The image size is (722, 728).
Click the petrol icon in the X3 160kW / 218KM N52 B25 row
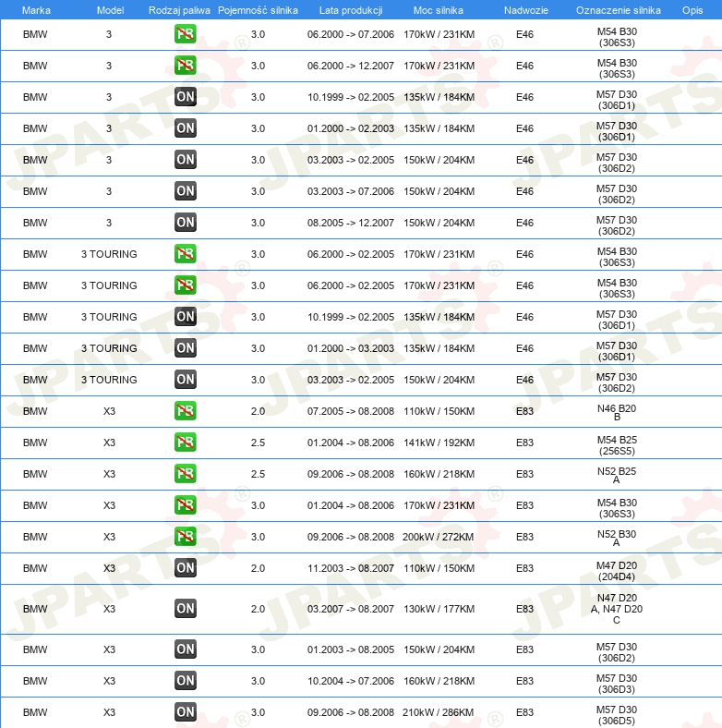tap(186, 474)
